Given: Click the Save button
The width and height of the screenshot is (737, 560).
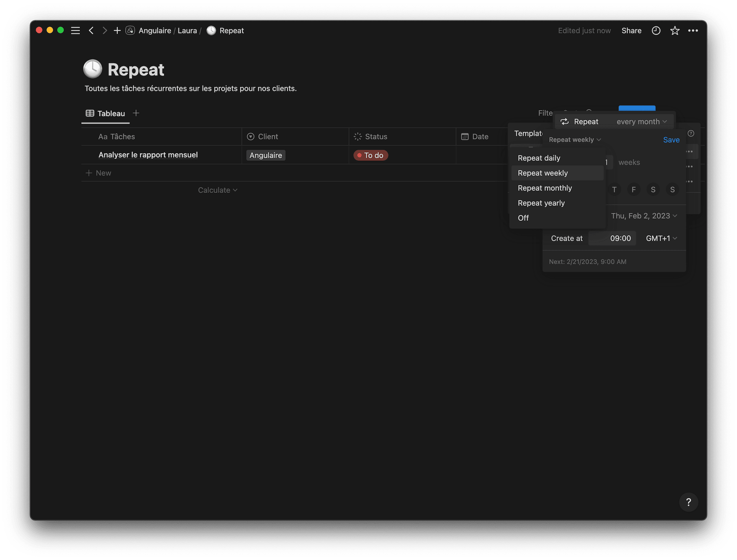Looking at the screenshot, I should point(671,140).
